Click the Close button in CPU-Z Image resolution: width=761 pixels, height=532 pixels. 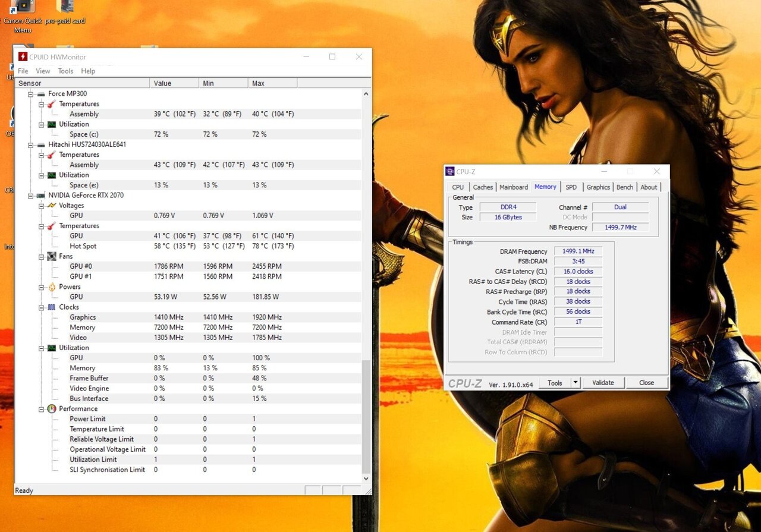(x=647, y=382)
